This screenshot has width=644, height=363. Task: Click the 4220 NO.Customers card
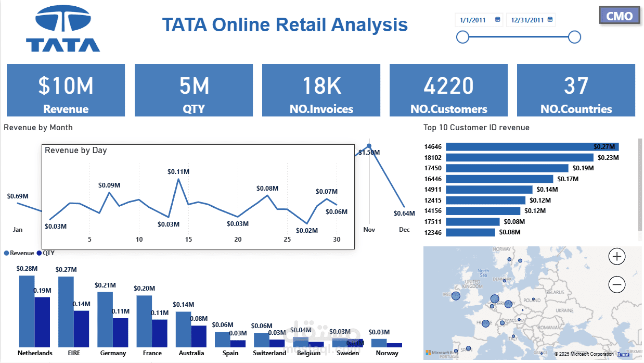[448, 90]
